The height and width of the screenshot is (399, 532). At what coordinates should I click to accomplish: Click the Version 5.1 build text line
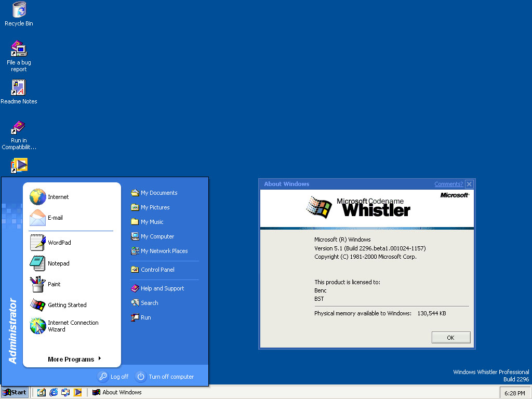click(x=370, y=248)
